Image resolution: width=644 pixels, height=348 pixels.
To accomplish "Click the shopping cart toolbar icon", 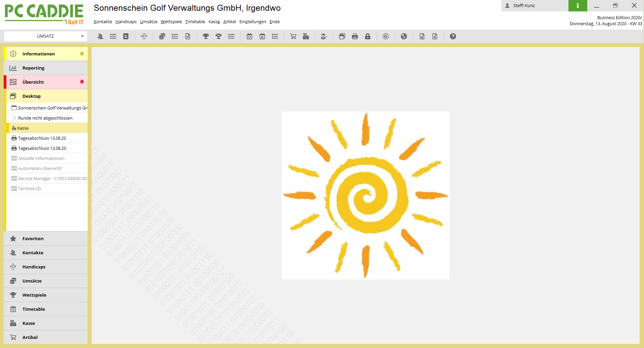I will pyautogui.click(x=293, y=36).
